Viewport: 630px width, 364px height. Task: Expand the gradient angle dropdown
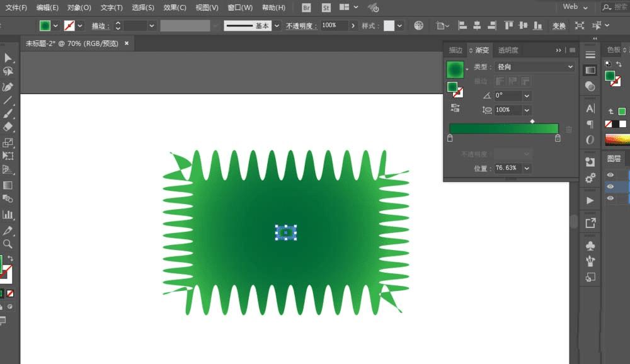(x=527, y=96)
